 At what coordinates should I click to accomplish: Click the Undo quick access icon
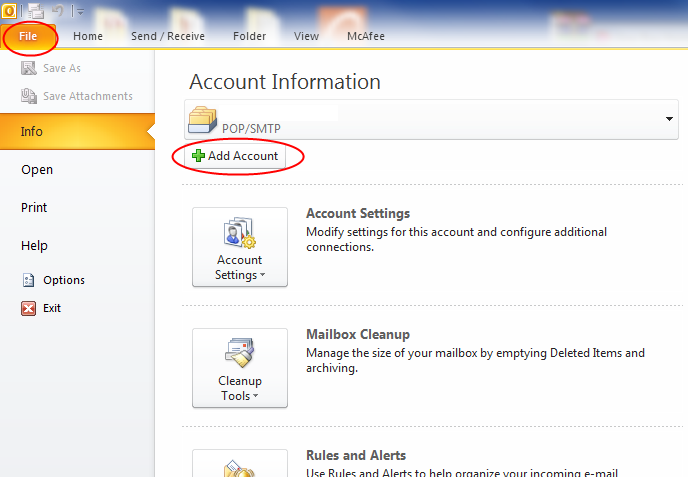[x=58, y=10]
